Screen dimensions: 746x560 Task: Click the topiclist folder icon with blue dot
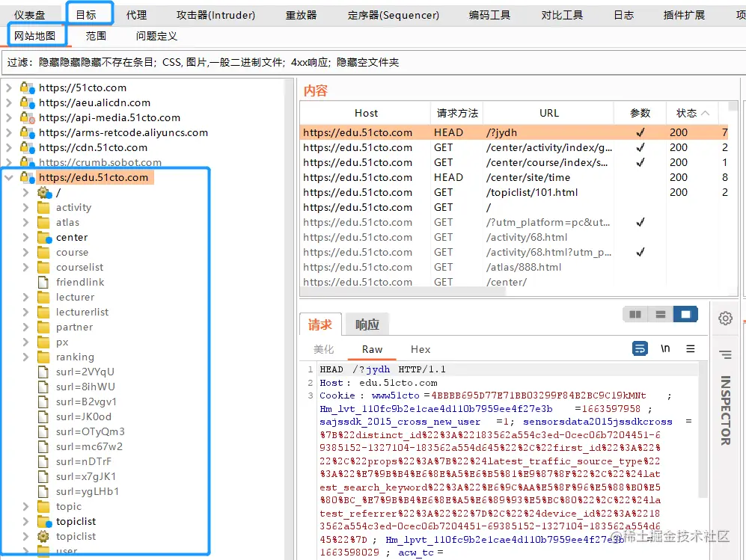coord(44,521)
